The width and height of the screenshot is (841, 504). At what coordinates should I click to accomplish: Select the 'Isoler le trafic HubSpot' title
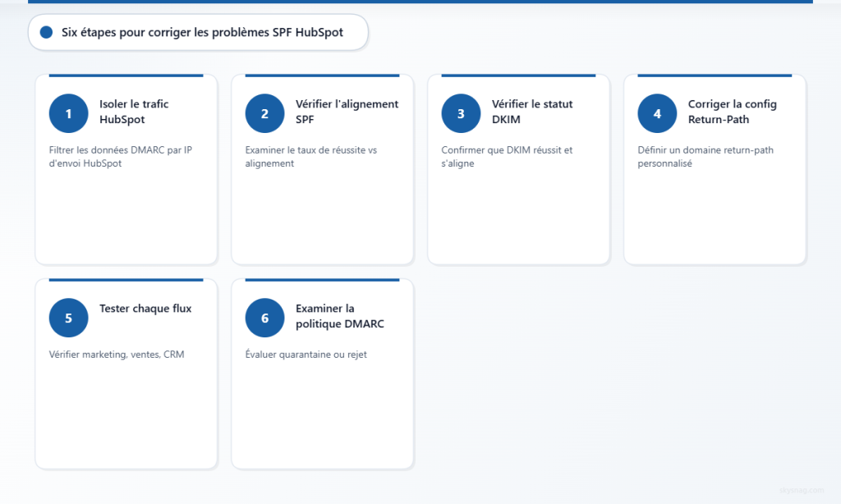point(134,112)
